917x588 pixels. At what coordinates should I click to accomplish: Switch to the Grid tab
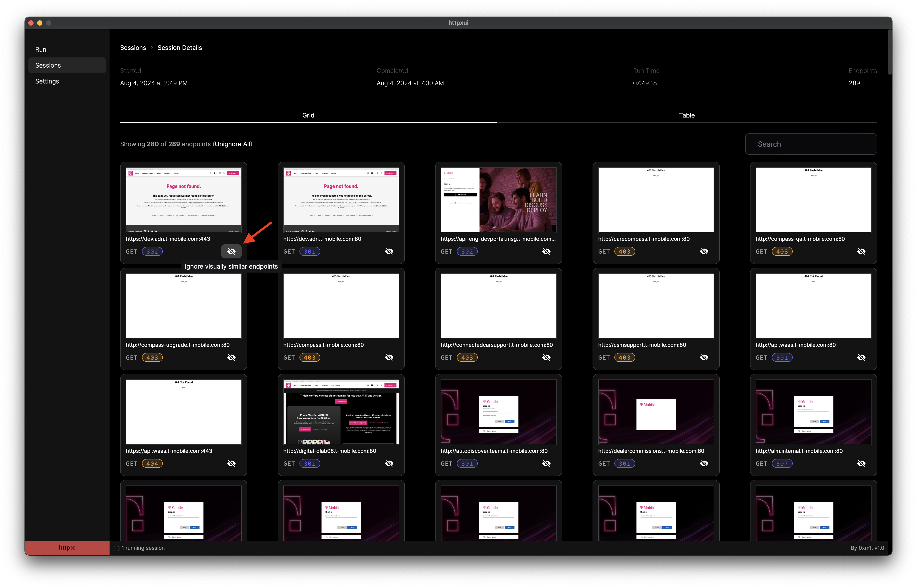(308, 115)
